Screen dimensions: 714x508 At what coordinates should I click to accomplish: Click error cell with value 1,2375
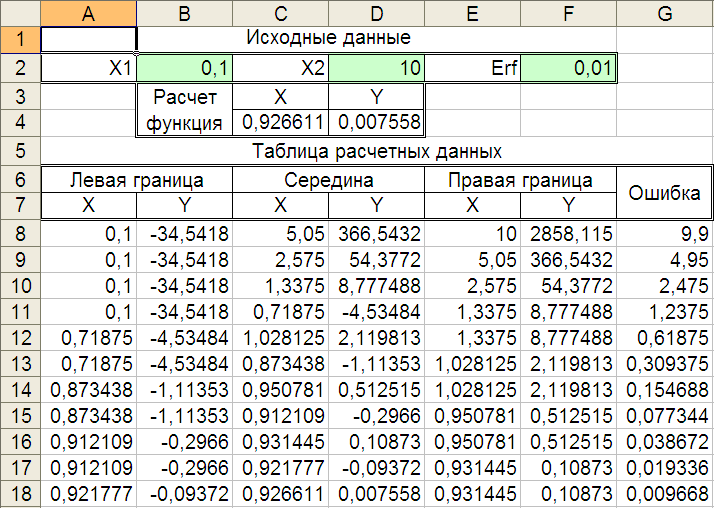pyautogui.click(x=665, y=311)
